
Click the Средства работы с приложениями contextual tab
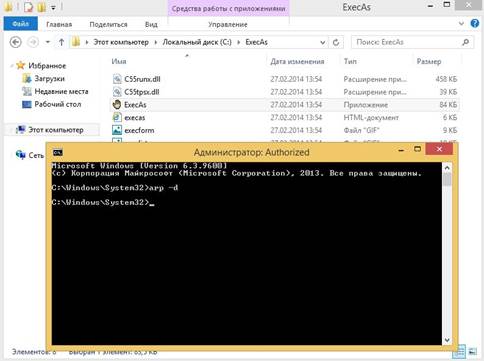pos(229,8)
